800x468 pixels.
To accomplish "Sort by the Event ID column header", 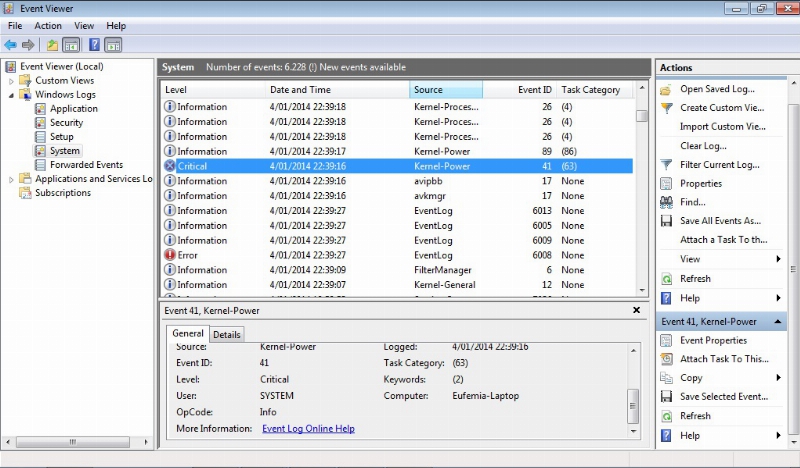I will [x=519, y=90].
